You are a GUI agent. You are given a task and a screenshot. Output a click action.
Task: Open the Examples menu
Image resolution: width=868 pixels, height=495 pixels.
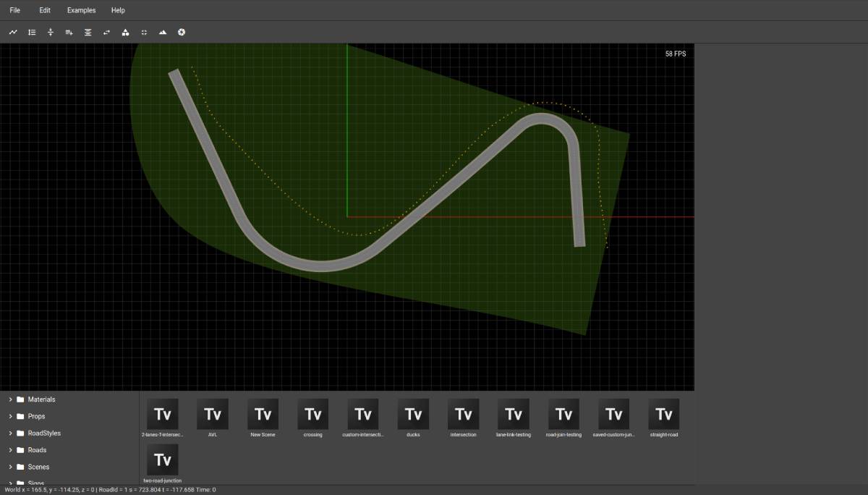tap(81, 10)
